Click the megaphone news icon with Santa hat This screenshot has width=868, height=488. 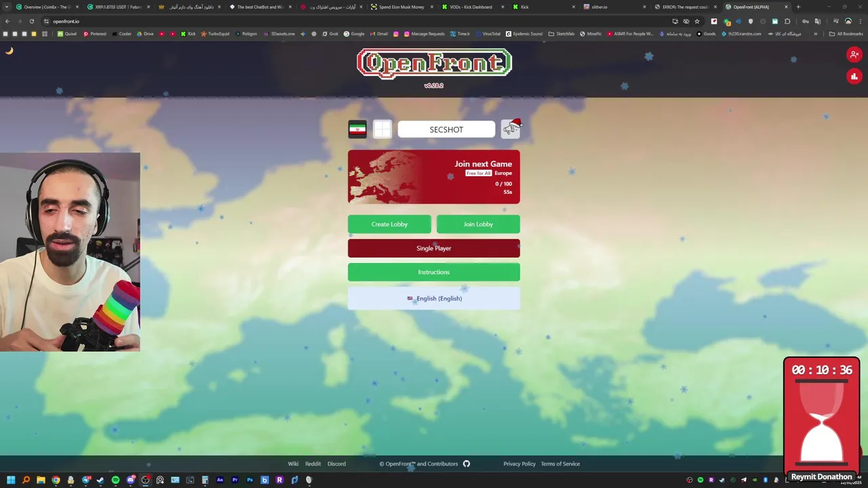coord(511,128)
